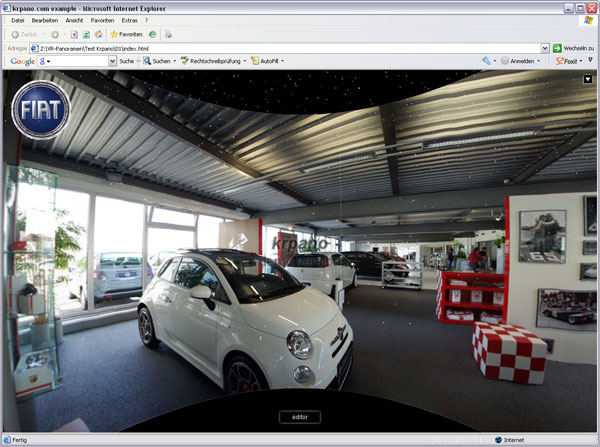Refresh the current page
The height and width of the screenshot is (447, 600).
coord(86,34)
